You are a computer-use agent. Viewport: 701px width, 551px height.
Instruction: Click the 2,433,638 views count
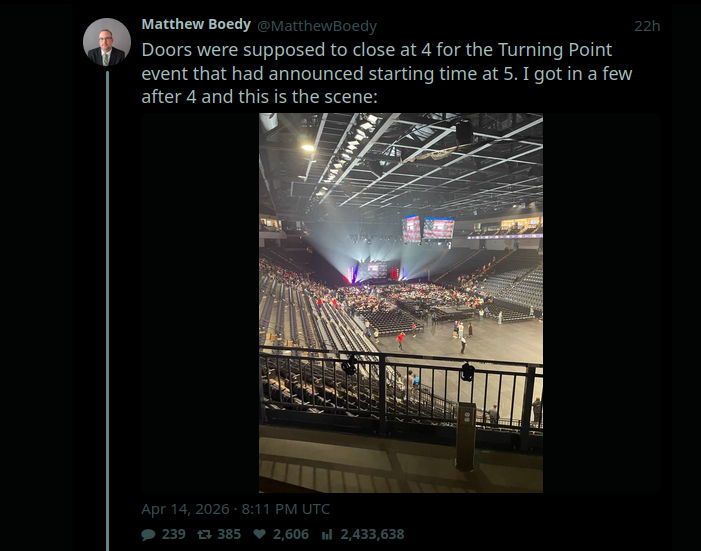point(372,534)
